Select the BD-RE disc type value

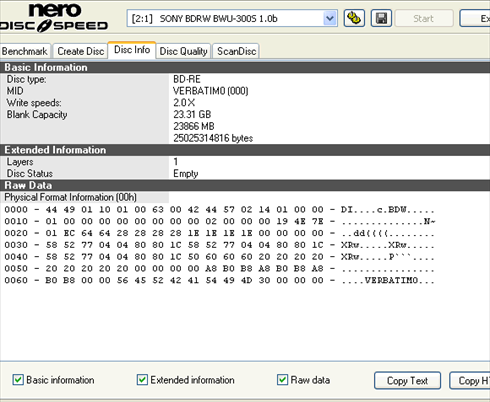187,79
